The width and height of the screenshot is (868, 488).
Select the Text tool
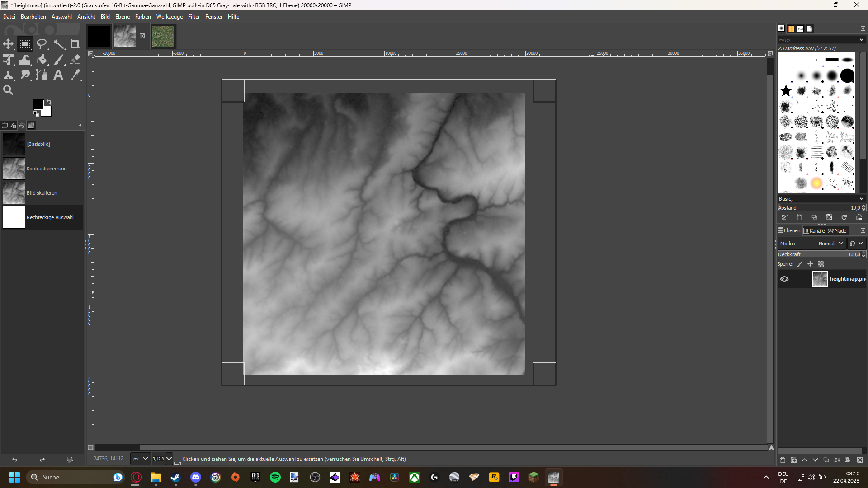coord(58,75)
